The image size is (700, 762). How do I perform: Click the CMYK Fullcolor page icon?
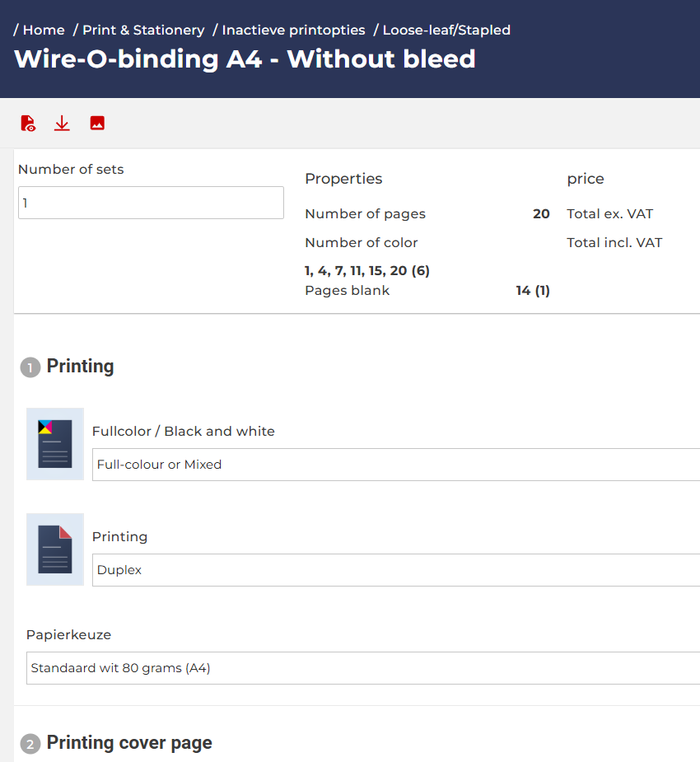click(x=55, y=444)
